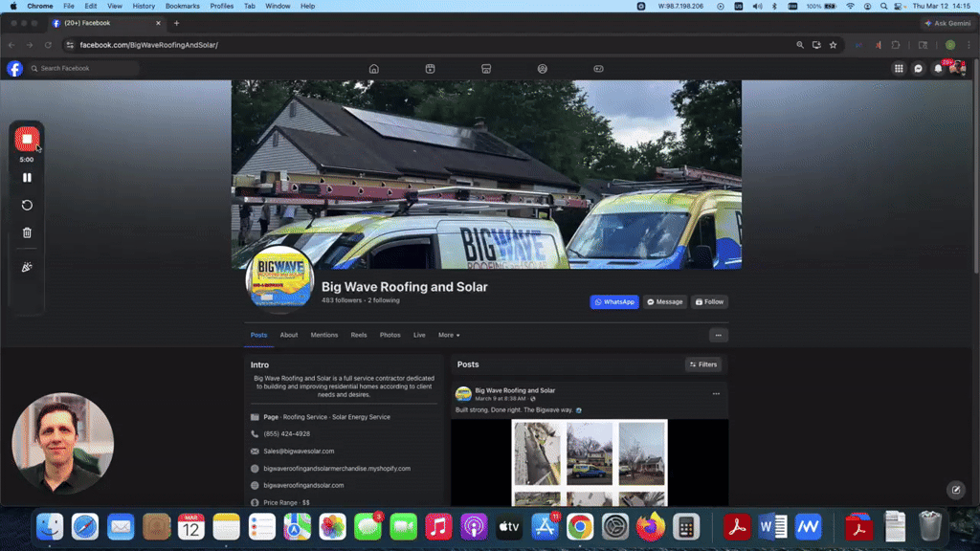Open the Bookmarks menu in menu bar
This screenshot has height=551, width=980.
coord(183,6)
